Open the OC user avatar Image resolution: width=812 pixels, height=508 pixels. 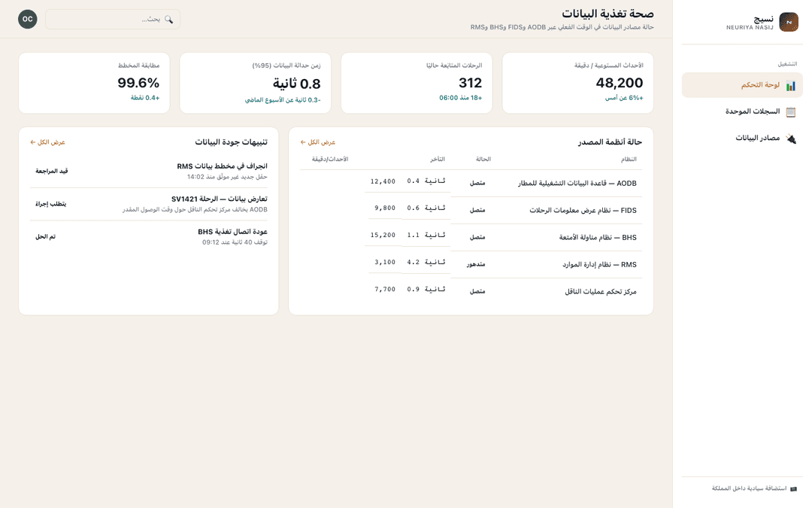28,19
